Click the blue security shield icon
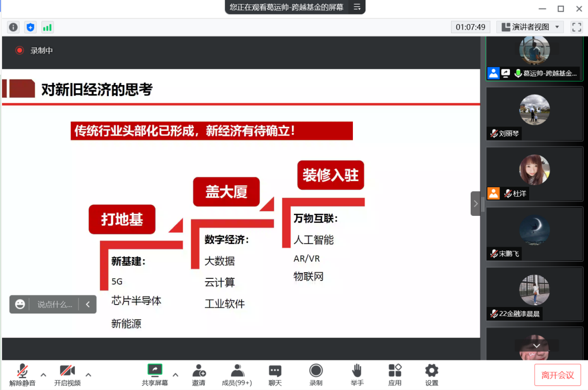 coord(30,27)
